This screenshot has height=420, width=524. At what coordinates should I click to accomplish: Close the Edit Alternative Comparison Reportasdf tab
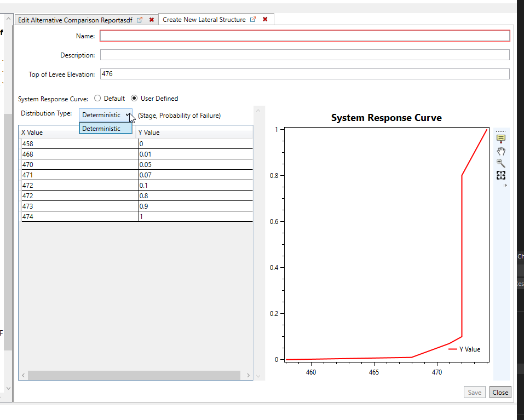tap(152, 19)
